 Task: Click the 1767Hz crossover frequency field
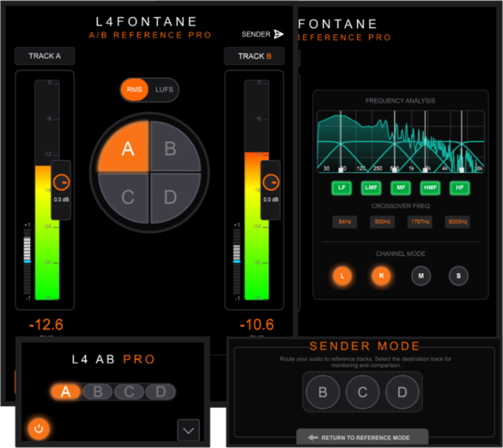click(x=419, y=222)
